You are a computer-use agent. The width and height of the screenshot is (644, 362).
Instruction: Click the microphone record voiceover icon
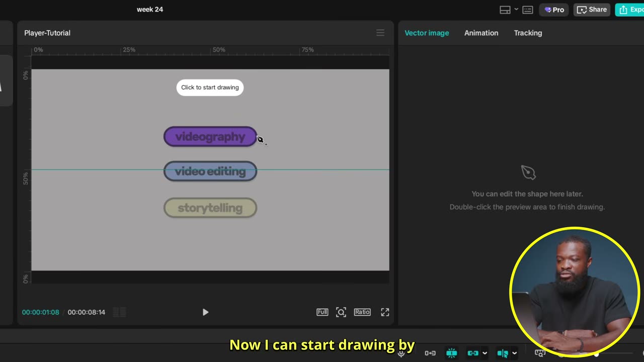401,353
